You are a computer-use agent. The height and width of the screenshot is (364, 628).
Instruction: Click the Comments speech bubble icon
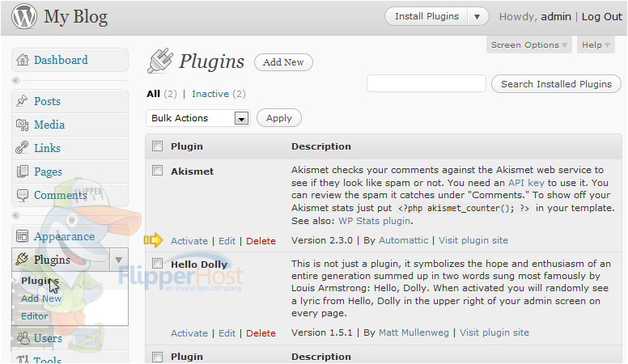tap(22, 195)
